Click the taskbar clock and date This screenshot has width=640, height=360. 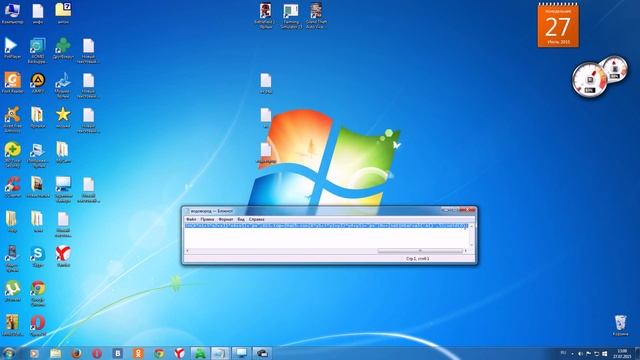point(622,353)
